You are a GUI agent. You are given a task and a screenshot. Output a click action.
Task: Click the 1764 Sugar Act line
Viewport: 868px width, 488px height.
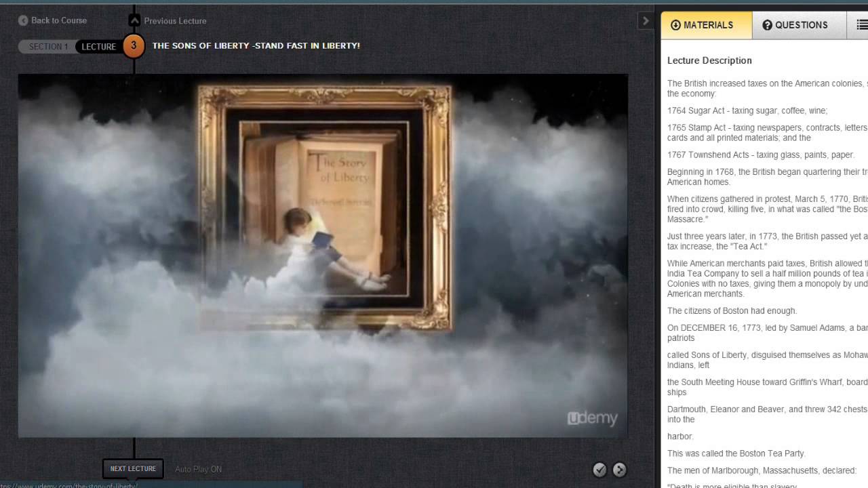pos(747,110)
